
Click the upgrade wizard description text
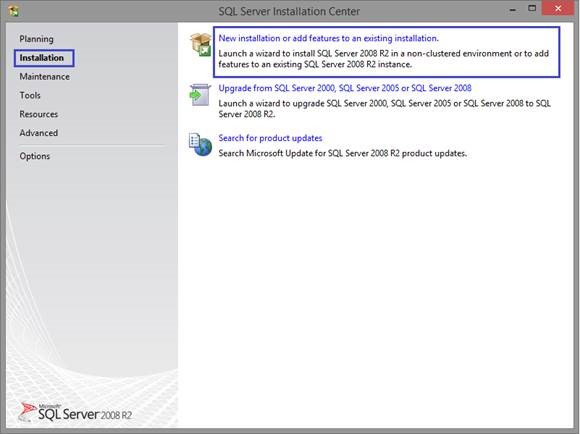click(384, 109)
